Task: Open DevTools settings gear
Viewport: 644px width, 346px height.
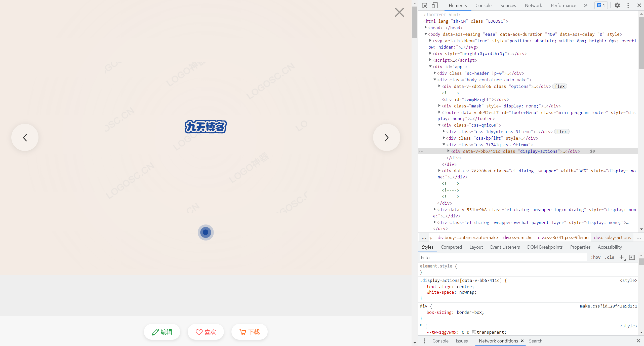Action: pyautogui.click(x=617, y=6)
